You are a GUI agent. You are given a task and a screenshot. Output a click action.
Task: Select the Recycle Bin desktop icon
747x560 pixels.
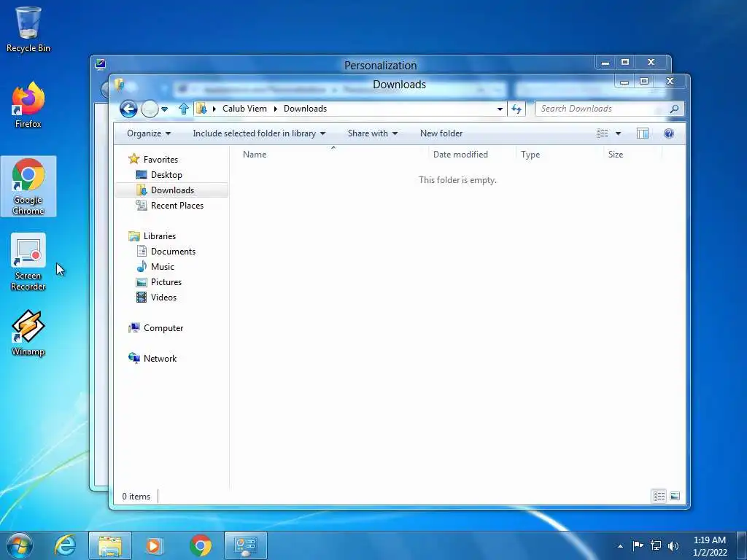click(28, 29)
